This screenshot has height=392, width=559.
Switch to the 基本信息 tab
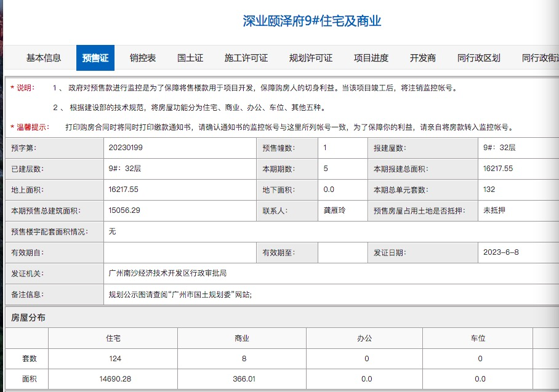(43, 57)
